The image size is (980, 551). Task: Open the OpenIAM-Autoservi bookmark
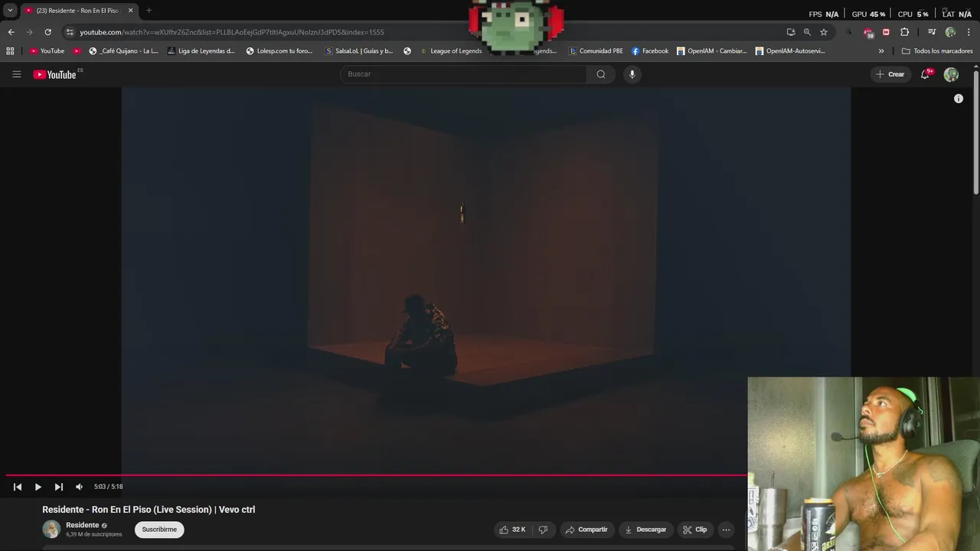(x=790, y=51)
